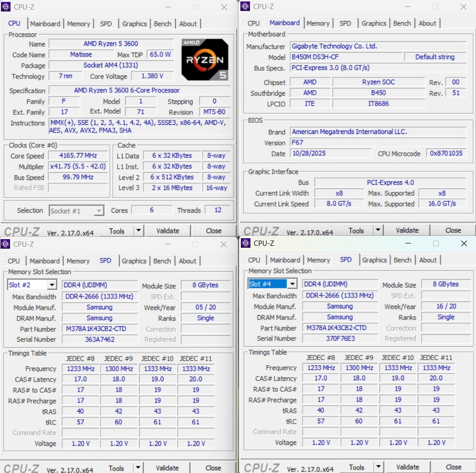Switch to Memory tab in the Slot #2 window
The width and height of the screenshot is (476, 473).
78,261
